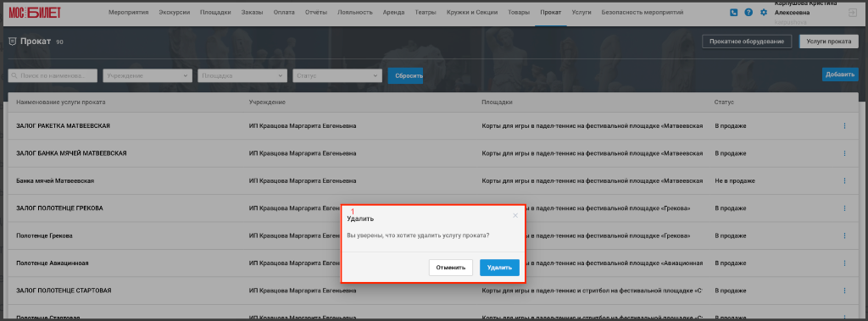Image resolution: width=868 pixels, height=321 pixels.
Task: Open the Прокатное оборудование section button
Action: pos(747,42)
